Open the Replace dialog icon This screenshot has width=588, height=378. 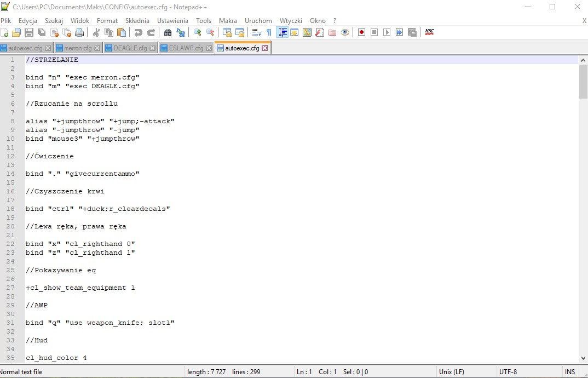point(180,33)
